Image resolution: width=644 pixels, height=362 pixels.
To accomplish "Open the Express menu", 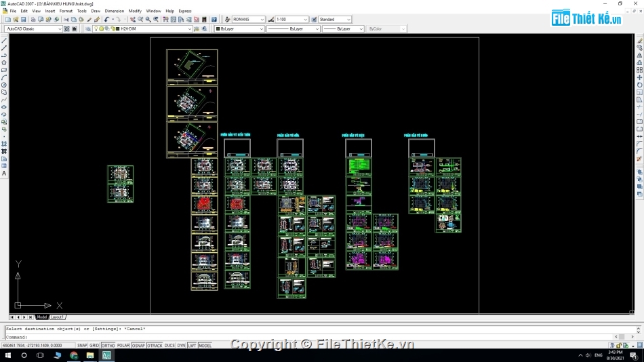I will click(x=185, y=11).
